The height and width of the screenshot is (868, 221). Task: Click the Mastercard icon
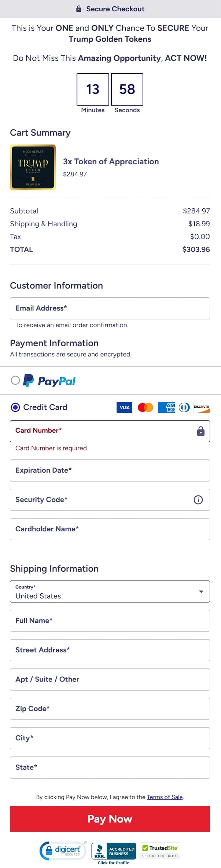(x=145, y=407)
